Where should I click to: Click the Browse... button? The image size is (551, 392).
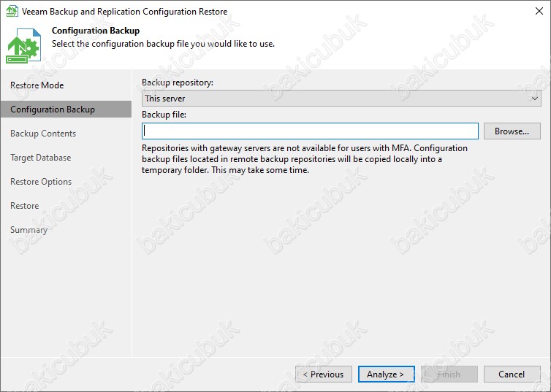click(x=512, y=131)
